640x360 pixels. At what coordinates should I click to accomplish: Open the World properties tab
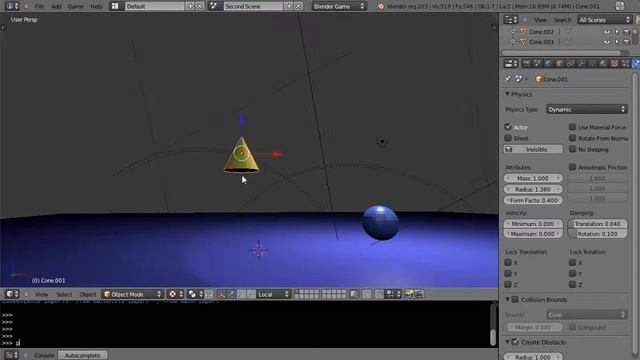[x=549, y=63]
